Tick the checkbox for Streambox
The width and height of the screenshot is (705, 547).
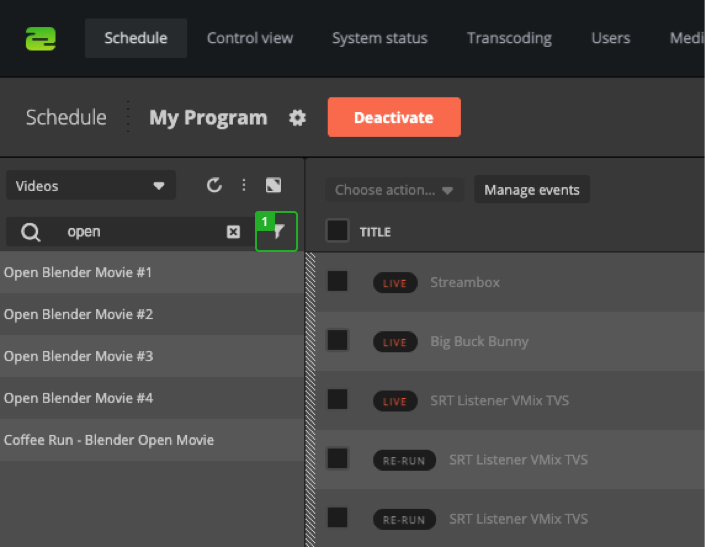click(338, 282)
